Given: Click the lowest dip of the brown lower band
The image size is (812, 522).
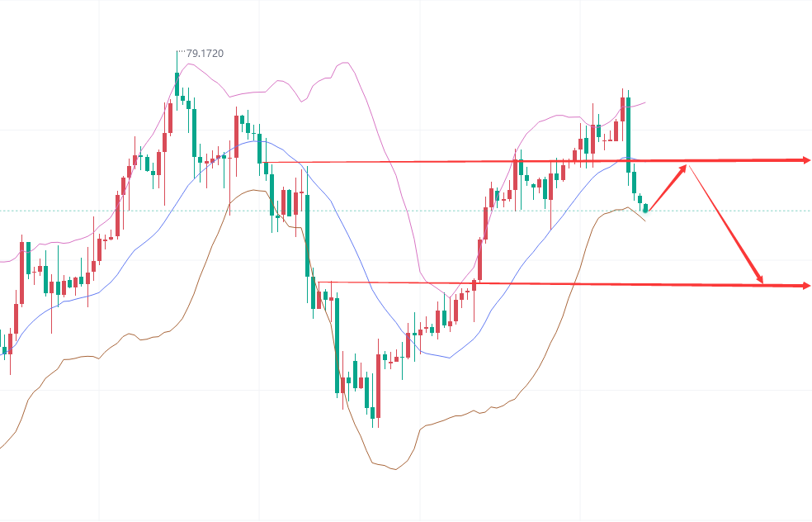Looking at the screenshot, I should click(394, 469).
